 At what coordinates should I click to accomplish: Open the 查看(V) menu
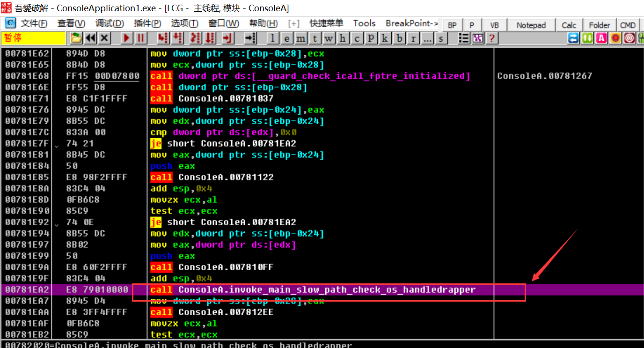(x=72, y=23)
